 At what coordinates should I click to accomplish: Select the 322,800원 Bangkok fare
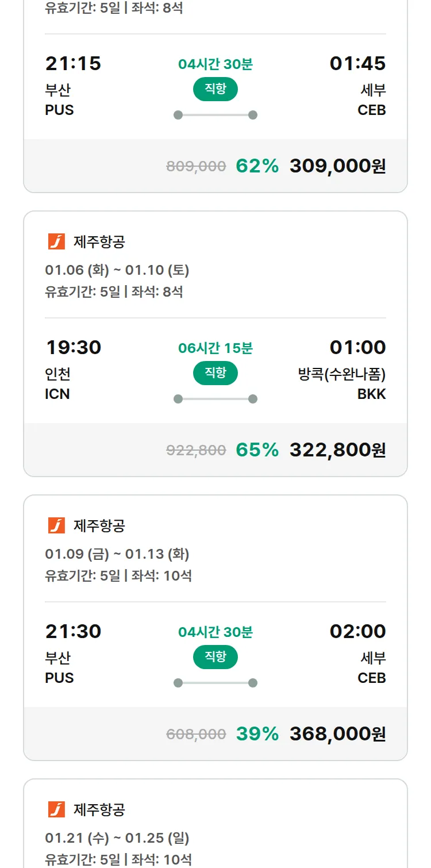click(x=337, y=450)
